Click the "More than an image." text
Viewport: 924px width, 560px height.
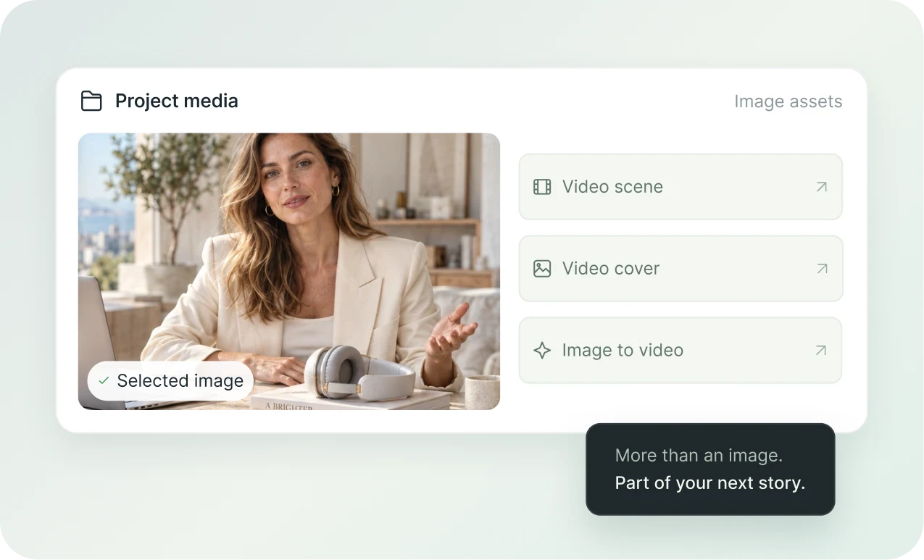click(x=699, y=456)
